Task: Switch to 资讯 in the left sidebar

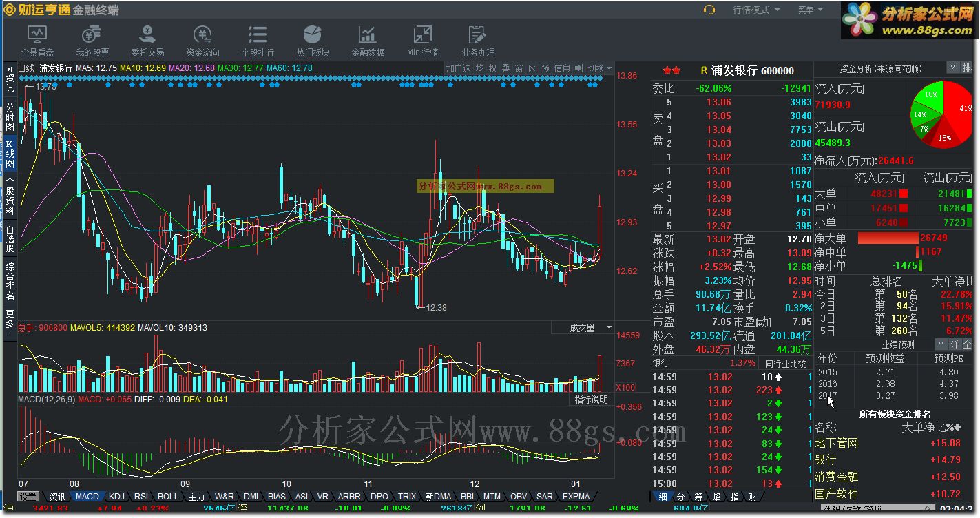Action: (10, 79)
